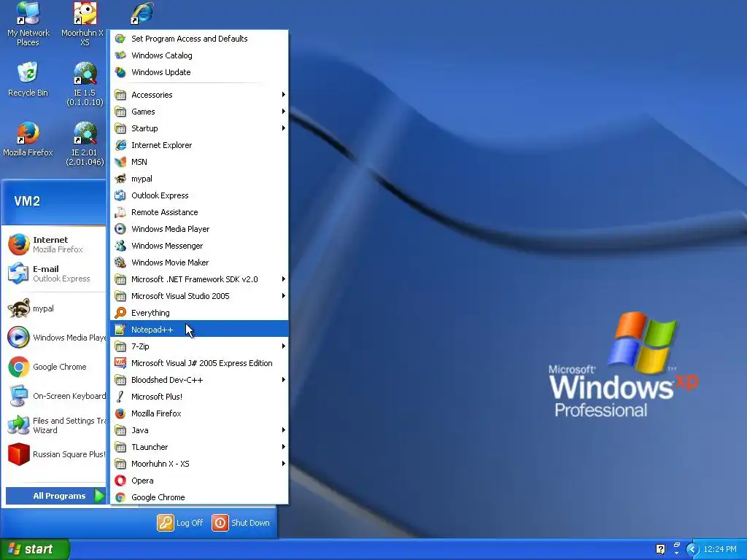The height and width of the screenshot is (560, 747).
Task: Click the Start button on taskbar
Action: coord(34,549)
